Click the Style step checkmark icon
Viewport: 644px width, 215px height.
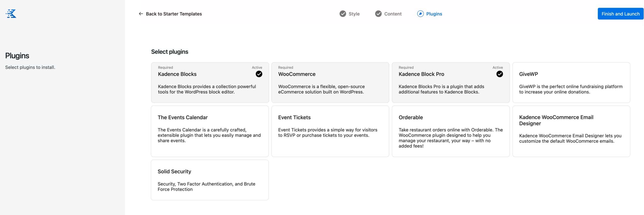click(x=343, y=14)
